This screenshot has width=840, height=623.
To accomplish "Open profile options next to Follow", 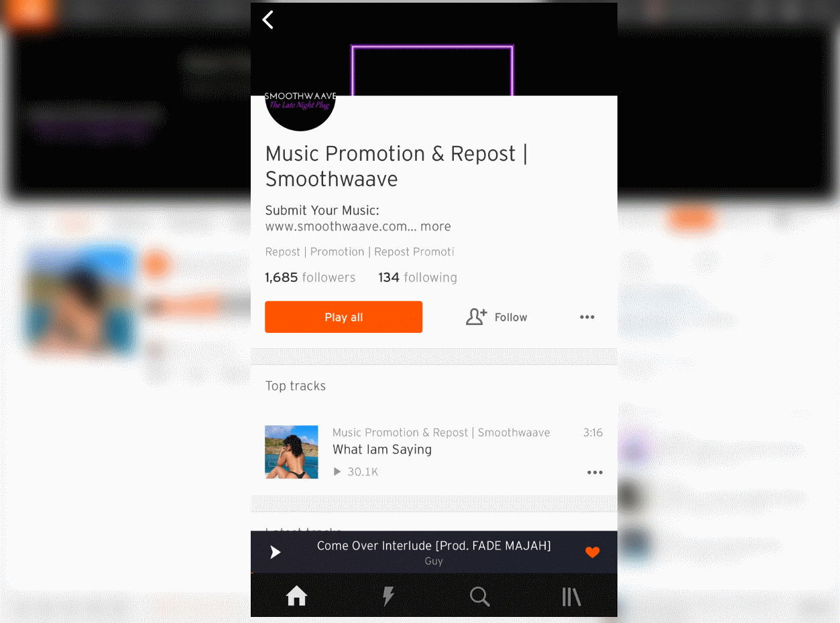I will pyautogui.click(x=587, y=317).
